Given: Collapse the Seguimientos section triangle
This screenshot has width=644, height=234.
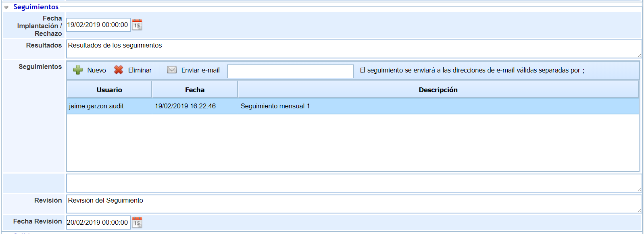Looking at the screenshot, I should (x=6, y=7).
